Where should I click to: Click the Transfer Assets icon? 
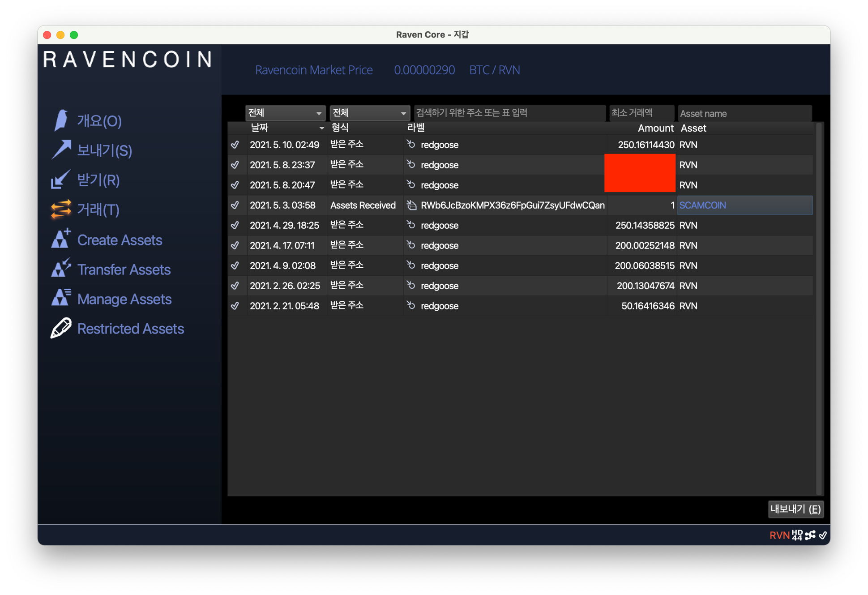(61, 268)
